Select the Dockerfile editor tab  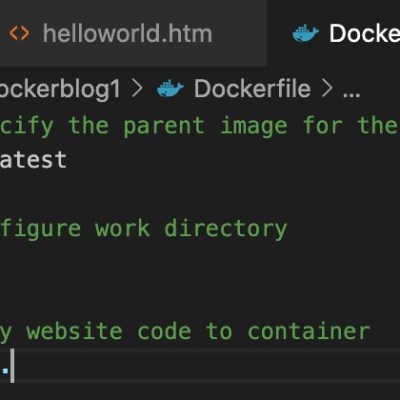tap(334, 33)
